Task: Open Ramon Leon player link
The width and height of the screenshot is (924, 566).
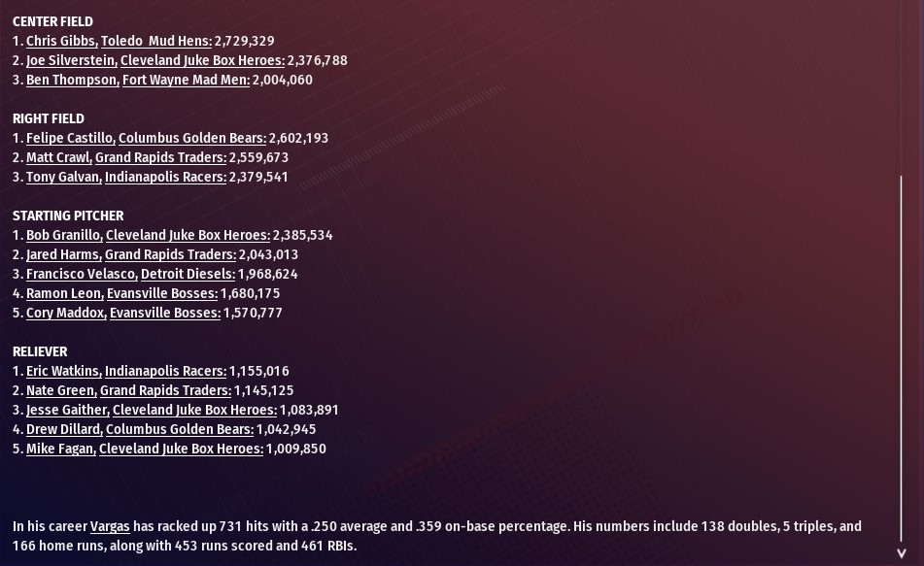Action: tap(64, 293)
